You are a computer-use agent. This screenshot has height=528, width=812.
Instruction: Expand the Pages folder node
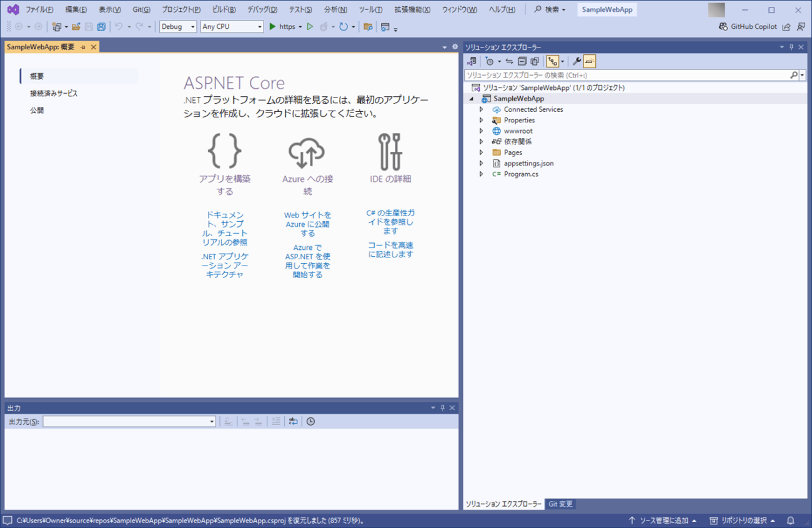pos(481,152)
